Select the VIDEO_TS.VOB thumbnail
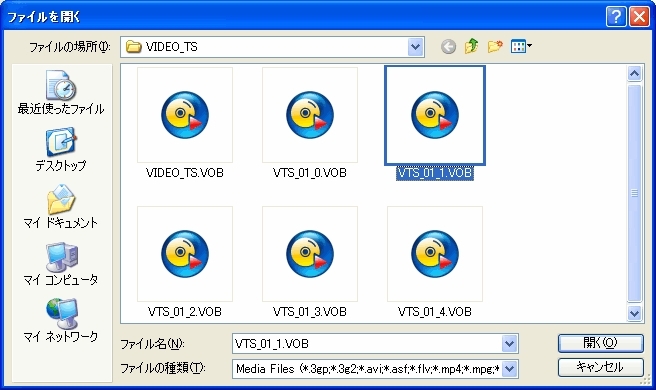656x390 pixels. pos(185,115)
